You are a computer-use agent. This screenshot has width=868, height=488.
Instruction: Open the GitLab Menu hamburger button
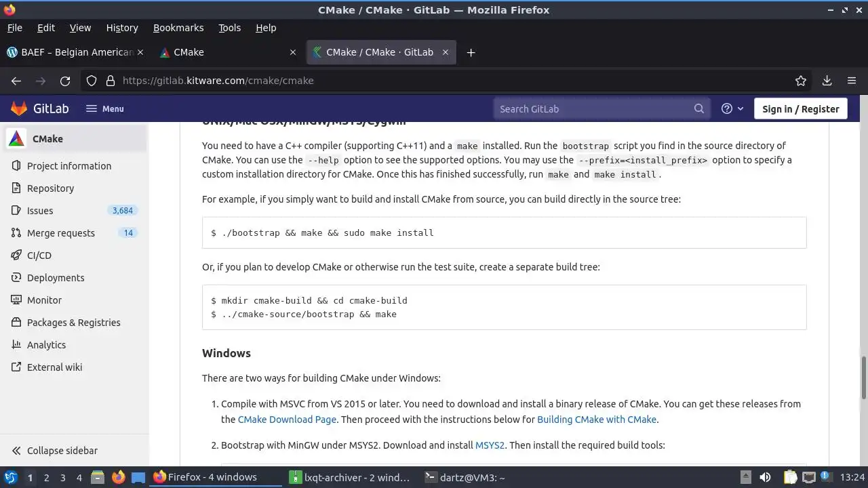click(104, 108)
